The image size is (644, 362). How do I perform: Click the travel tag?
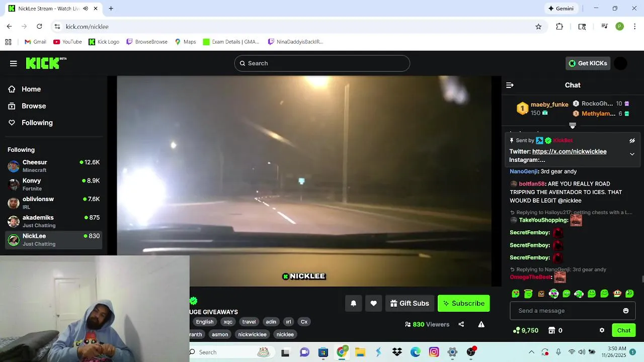(x=249, y=322)
